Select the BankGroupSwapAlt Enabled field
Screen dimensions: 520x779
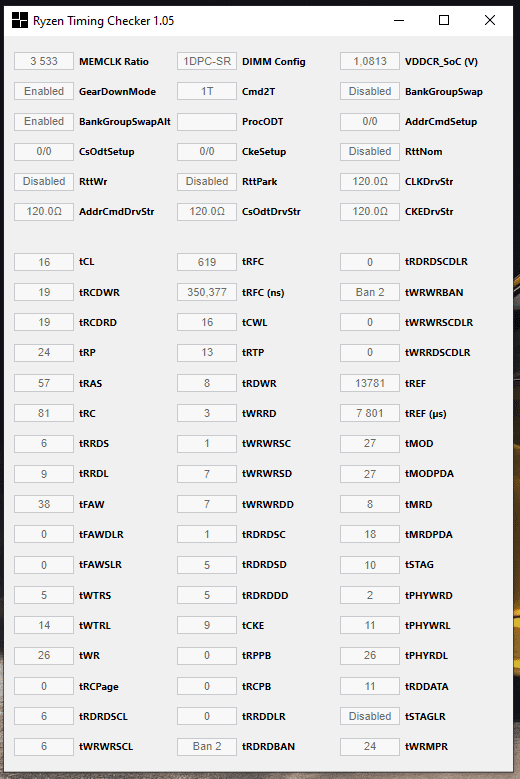pyautogui.click(x=44, y=121)
